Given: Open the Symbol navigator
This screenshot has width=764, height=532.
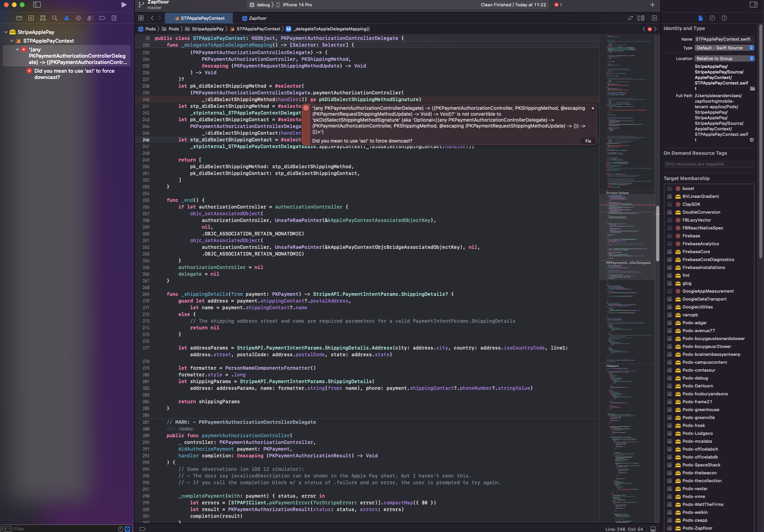Looking at the screenshot, I should pos(43,18).
